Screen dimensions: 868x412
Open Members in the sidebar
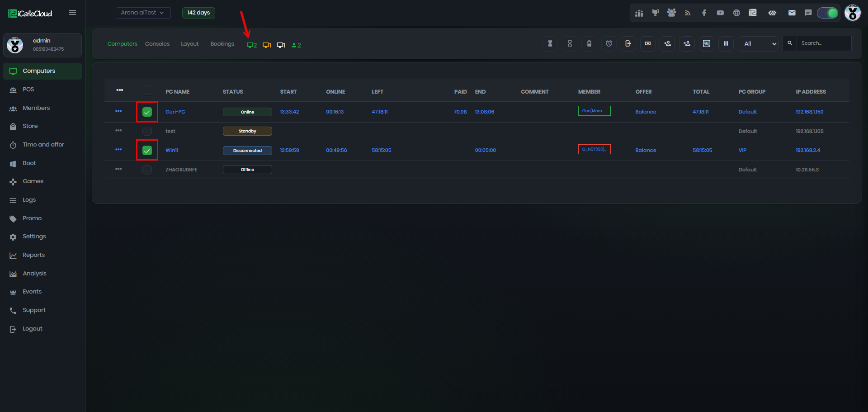[x=42, y=108]
